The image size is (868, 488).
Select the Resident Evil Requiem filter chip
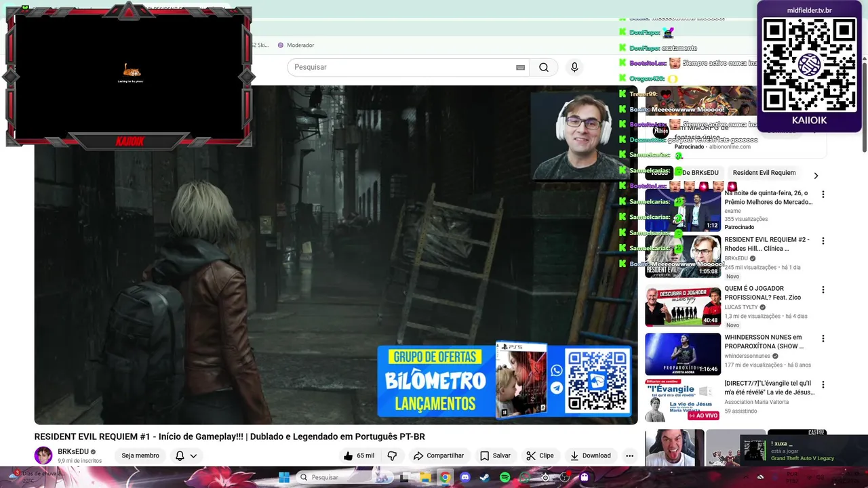764,173
